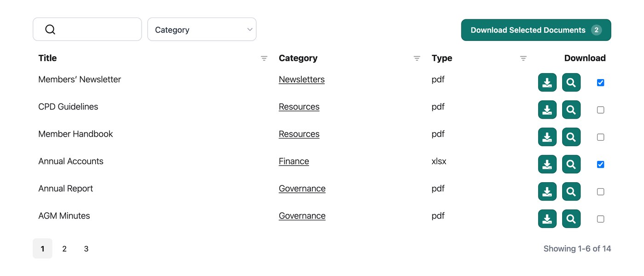This screenshot has width=644, height=276.
Task: Click the Type column header
Action: [442, 58]
